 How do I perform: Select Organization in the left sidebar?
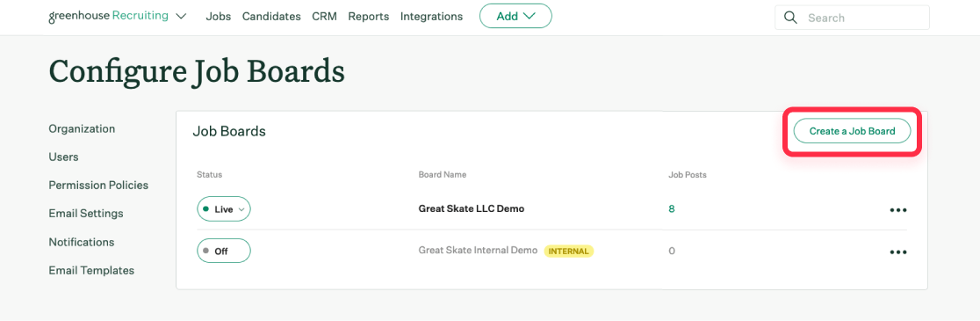click(82, 129)
